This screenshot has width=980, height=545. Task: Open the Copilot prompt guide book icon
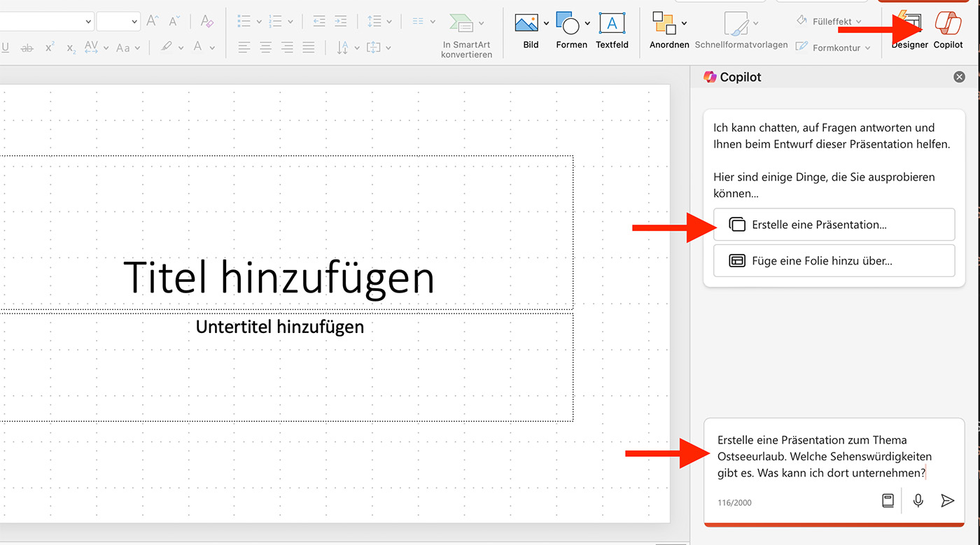(x=888, y=500)
